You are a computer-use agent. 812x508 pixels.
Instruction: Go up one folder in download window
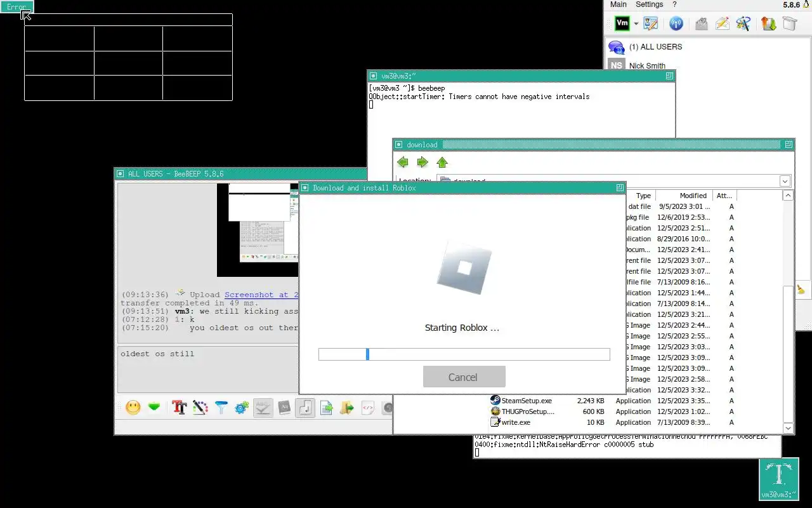pos(443,163)
